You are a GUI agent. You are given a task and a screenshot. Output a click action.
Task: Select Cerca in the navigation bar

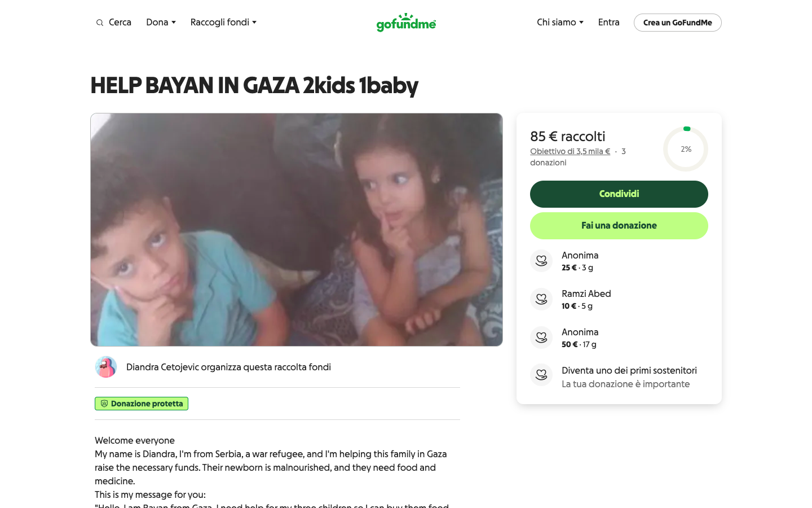[114, 22]
